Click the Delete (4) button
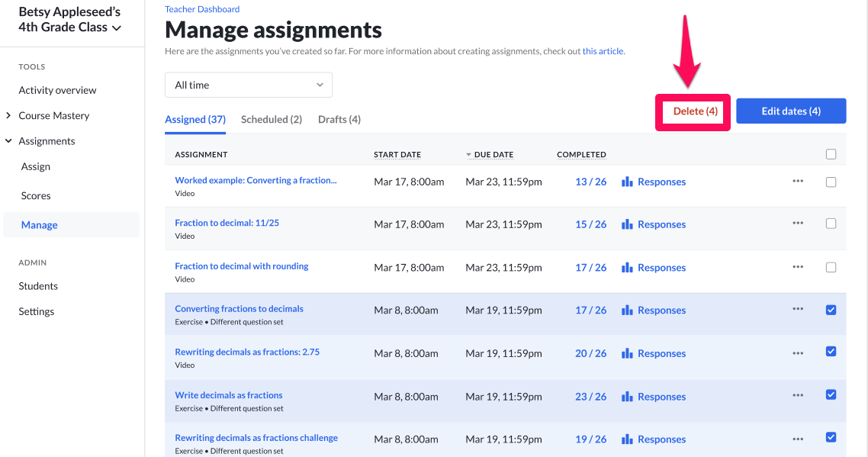Image resolution: width=868 pixels, height=457 pixels. click(692, 111)
